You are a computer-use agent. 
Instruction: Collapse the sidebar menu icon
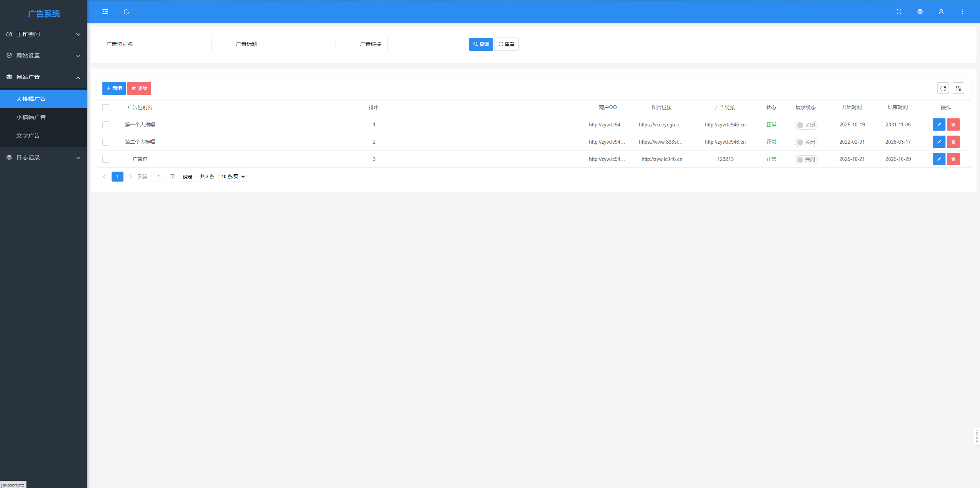pyautogui.click(x=105, y=12)
